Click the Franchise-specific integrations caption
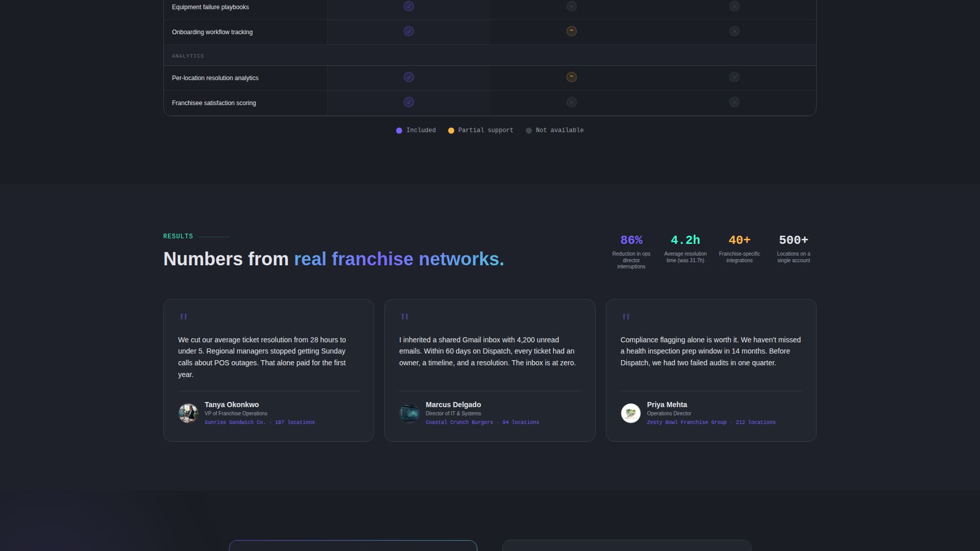This screenshot has width=980, height=551. pos(740,257)
